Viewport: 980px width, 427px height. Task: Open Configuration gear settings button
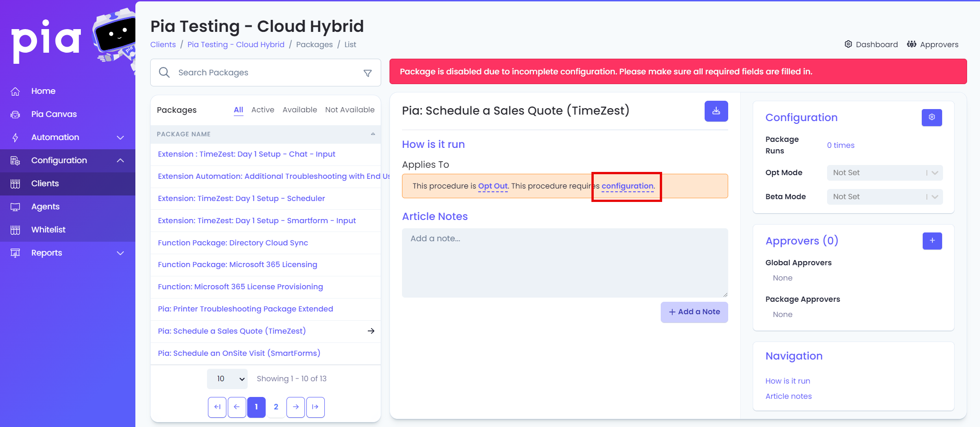[932, 117]
